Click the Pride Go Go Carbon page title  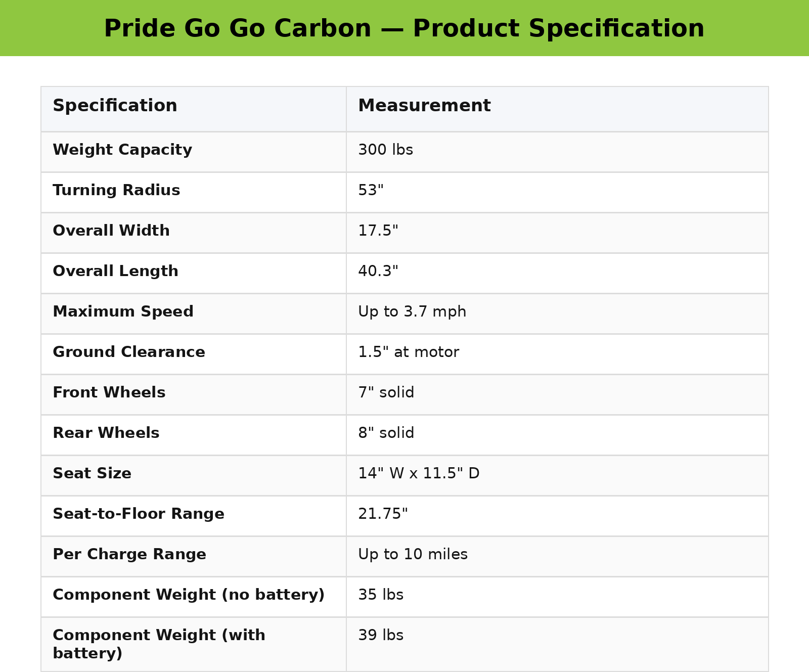point(404,28)
